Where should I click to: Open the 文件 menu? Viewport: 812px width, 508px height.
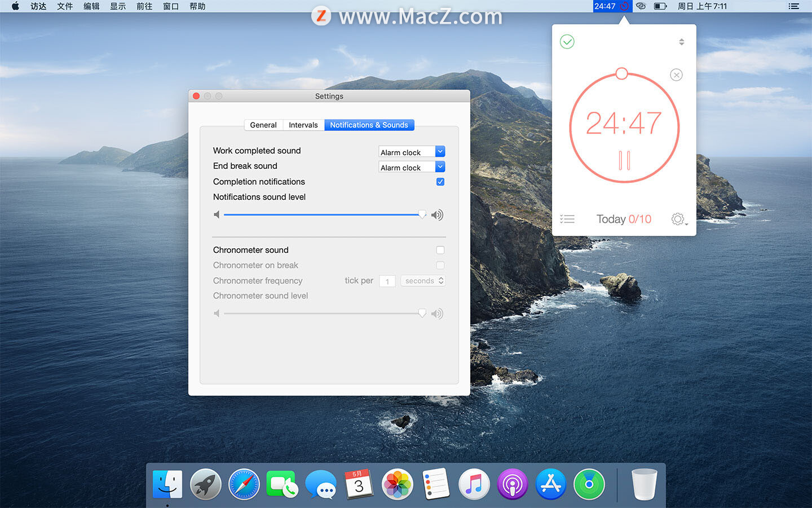(65, 6)
